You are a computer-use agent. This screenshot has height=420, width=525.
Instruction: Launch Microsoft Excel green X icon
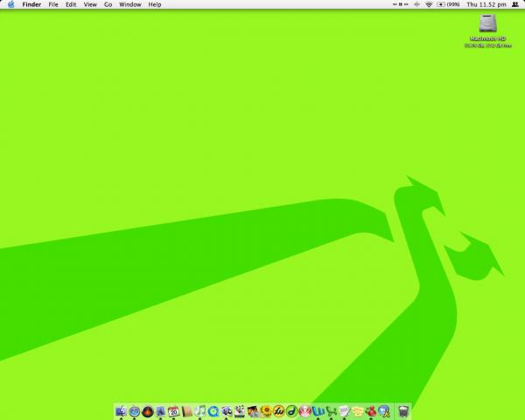click(x=331, y=411)
